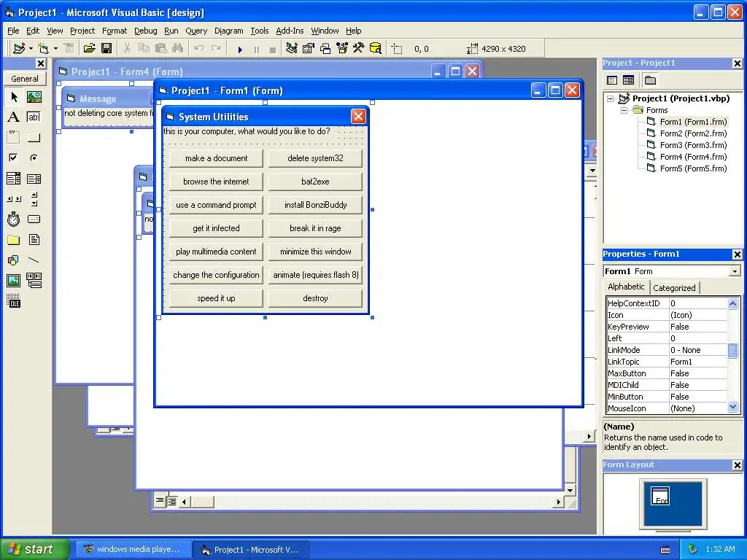
Task: Select the ListBox tool
Action: [34, 179]
